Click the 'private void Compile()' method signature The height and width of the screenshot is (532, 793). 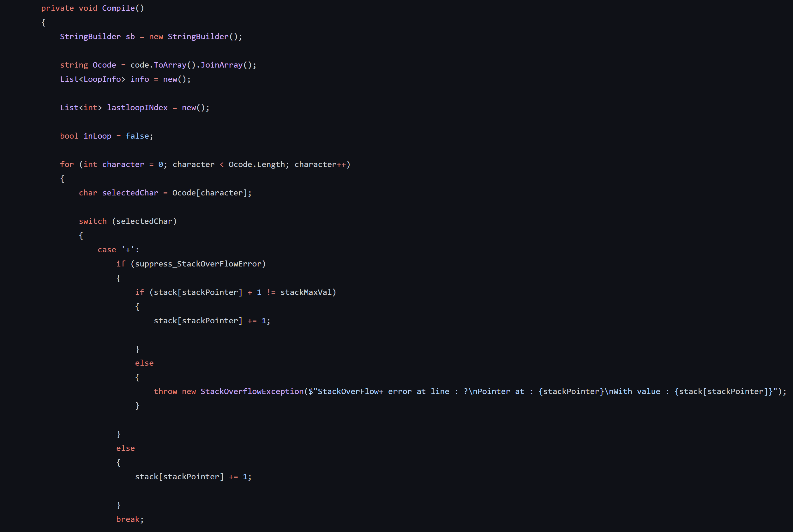pos(93,8)
